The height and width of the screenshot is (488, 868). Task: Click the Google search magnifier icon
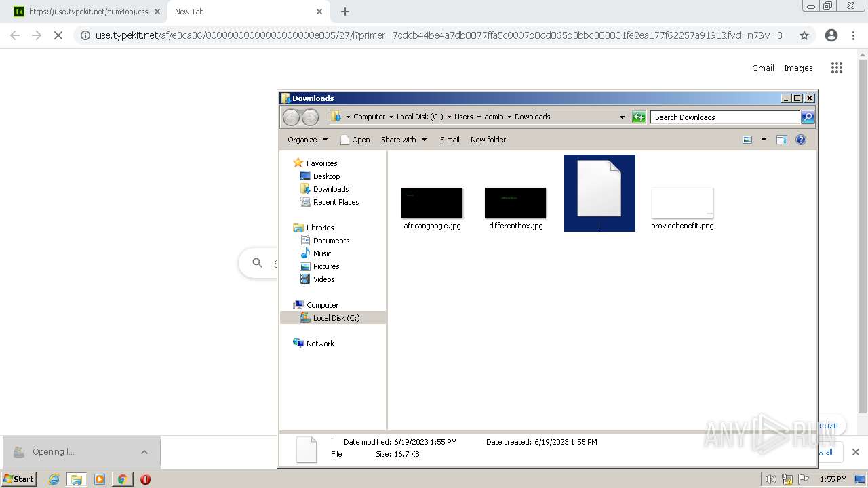click(257, 262)
